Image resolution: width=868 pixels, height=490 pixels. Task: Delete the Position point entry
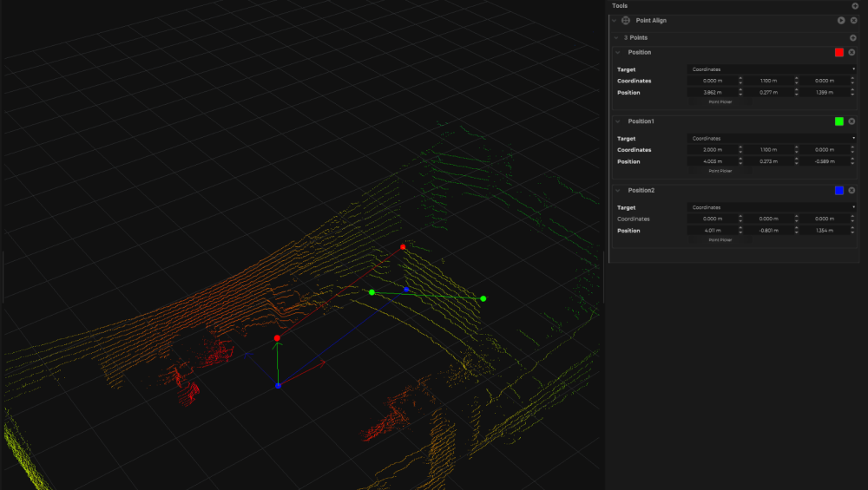coord(852,53)
